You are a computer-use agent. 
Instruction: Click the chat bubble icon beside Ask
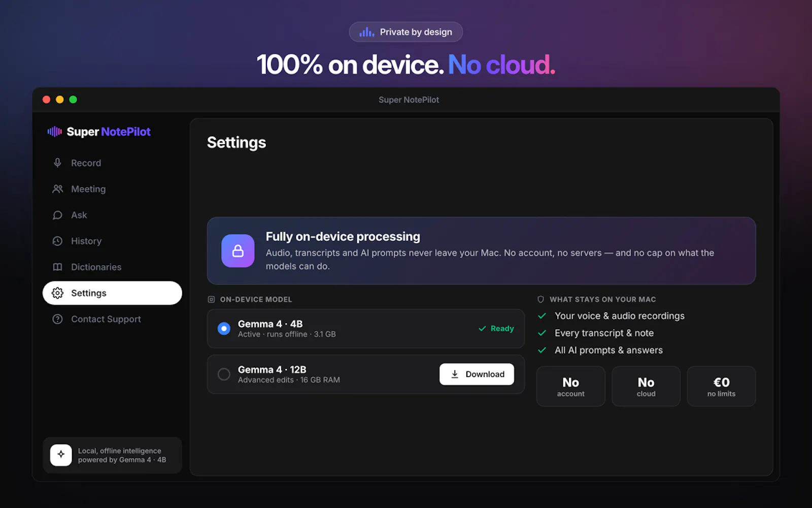pyautogui.click(x=57, y=215)
